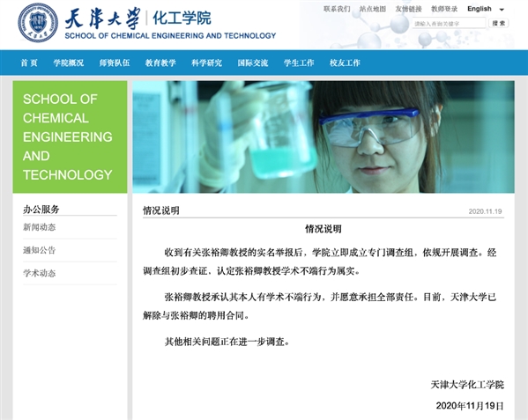Open 友情链接 friendly links

(408, 9)
